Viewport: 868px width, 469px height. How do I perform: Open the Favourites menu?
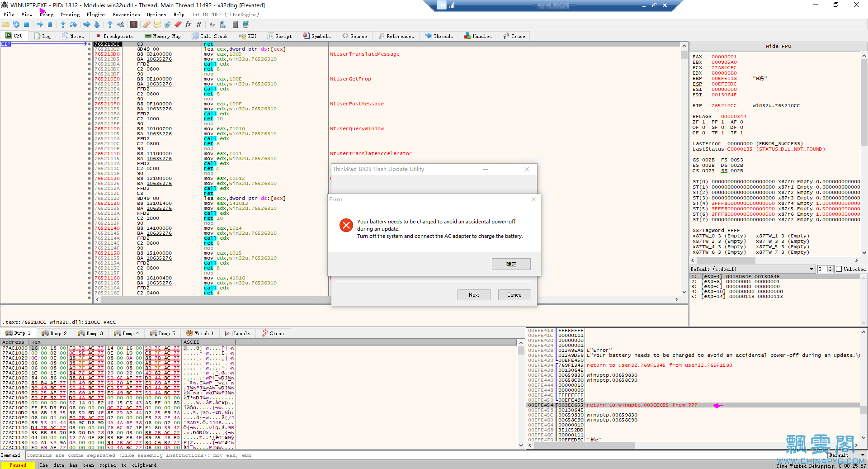tap(126, 14)
